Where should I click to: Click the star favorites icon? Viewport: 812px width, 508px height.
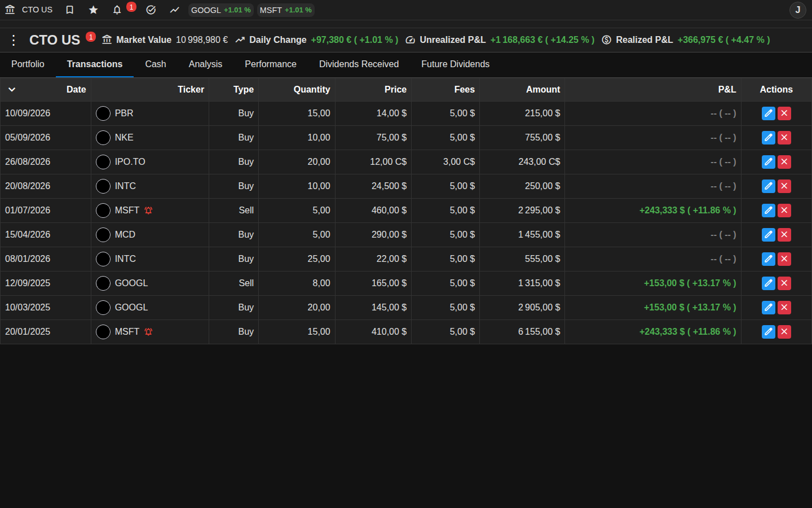click(x=94, y=10)
